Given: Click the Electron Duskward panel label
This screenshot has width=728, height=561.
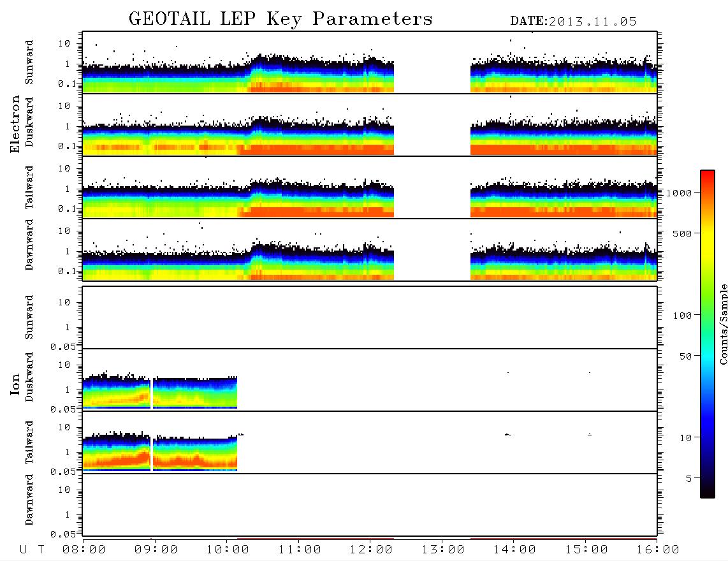Looking at the screenshot, I should click(29, 122).
